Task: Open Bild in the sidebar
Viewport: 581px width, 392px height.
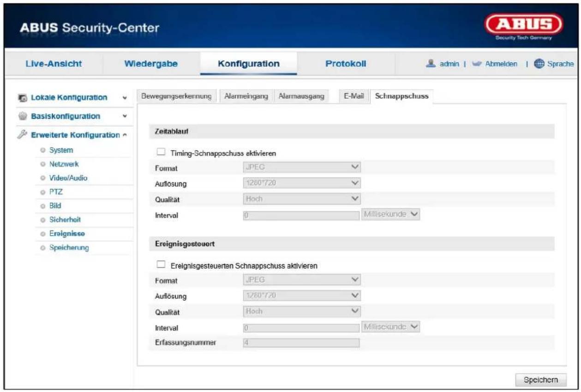Action: click(x=55, y=206)
